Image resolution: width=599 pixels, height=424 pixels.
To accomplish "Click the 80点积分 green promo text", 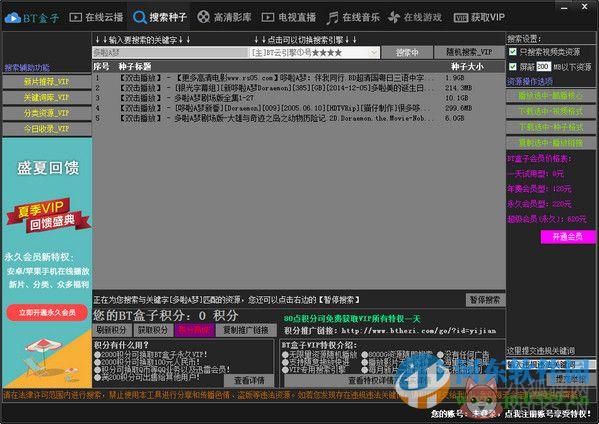I will pos(352,319).
